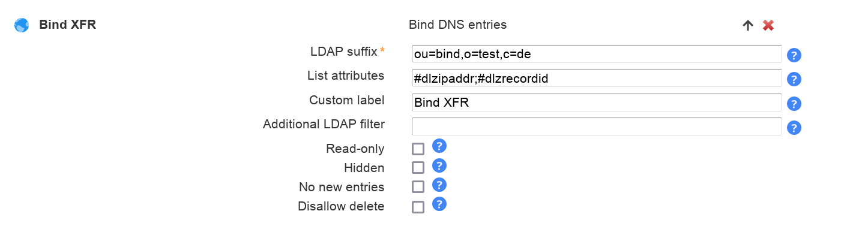Viewport: 868px width, 241px height.
Task: Open help icon next to Hidden
Action: (439, 165)
